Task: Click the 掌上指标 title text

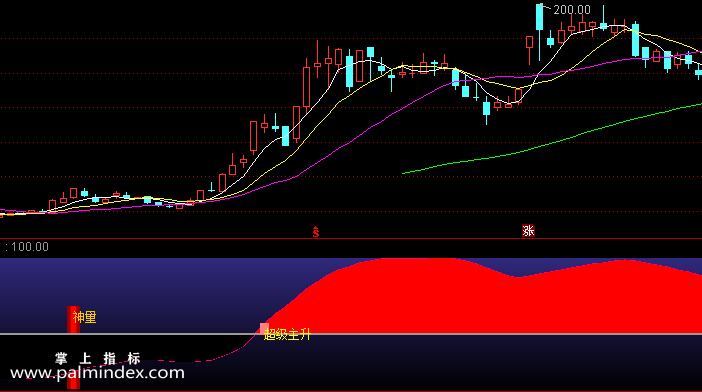Action: coord(98,358)
